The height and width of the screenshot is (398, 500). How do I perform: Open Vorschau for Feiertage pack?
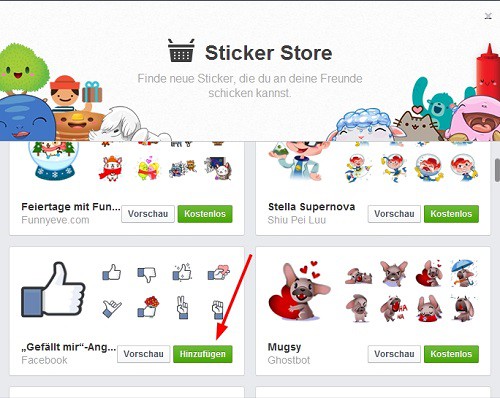click(148, 214)
